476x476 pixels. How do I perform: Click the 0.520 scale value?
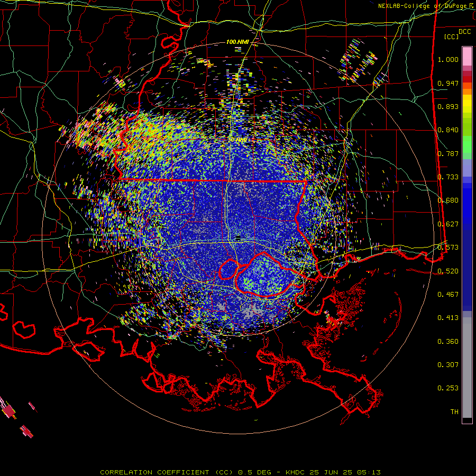448,271
